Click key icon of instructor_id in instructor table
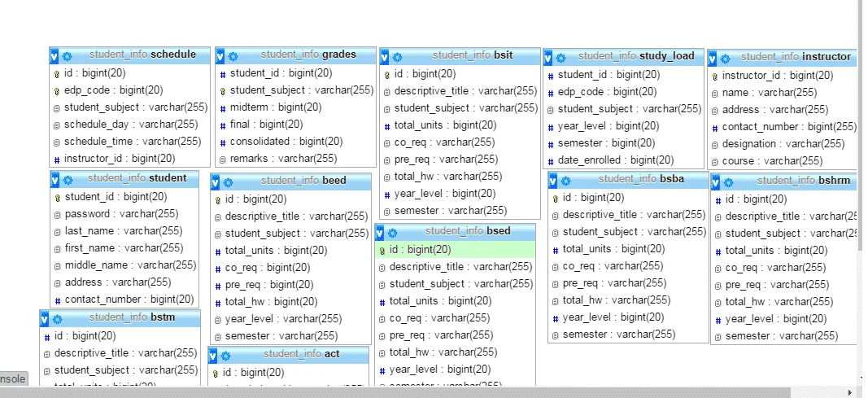Viewport: 868px width, 398px height. coord(715,76)
